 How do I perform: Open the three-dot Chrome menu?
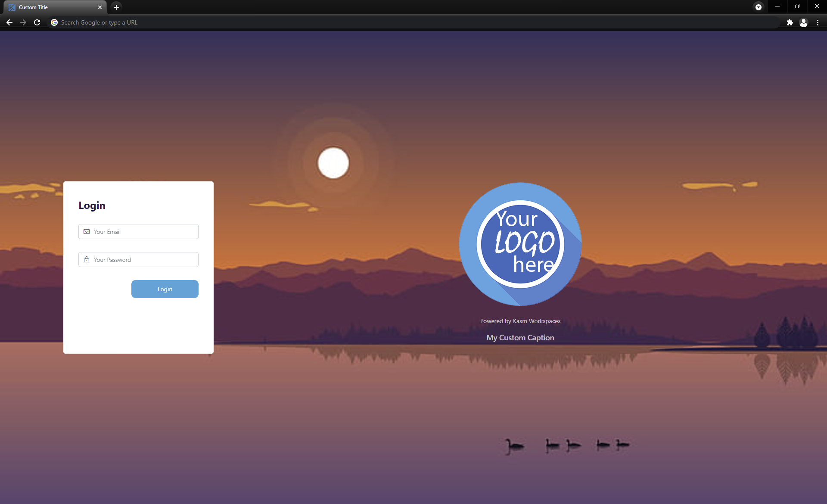tap(818, 22)
